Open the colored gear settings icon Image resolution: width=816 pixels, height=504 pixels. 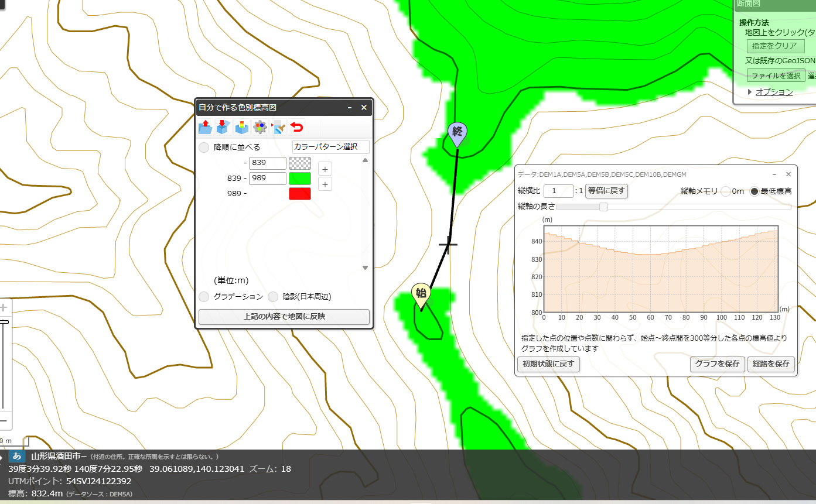point(260,127)
